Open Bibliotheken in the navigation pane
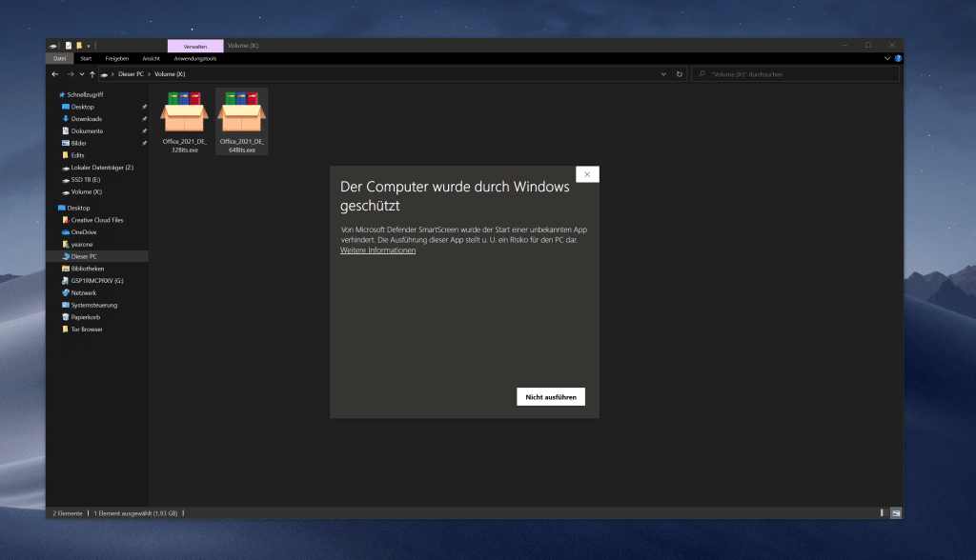The image size is (976, 560). (87, 269)
